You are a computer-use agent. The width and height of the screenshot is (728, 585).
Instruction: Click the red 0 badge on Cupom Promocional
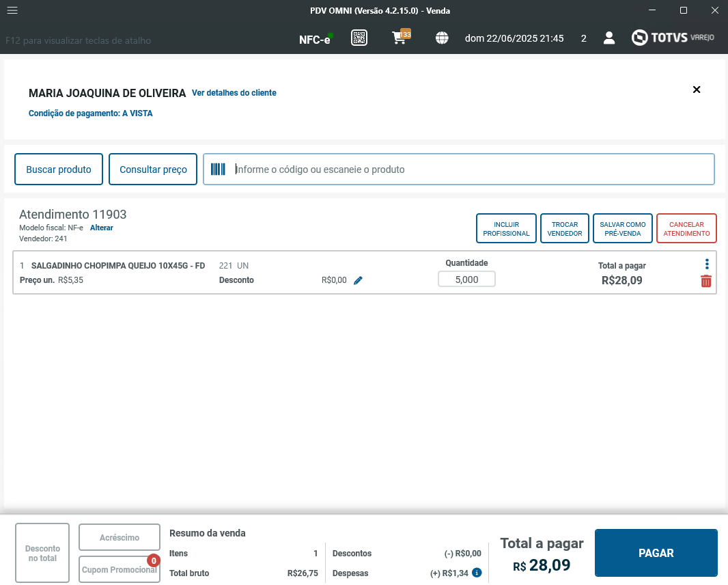click(154, 560)
